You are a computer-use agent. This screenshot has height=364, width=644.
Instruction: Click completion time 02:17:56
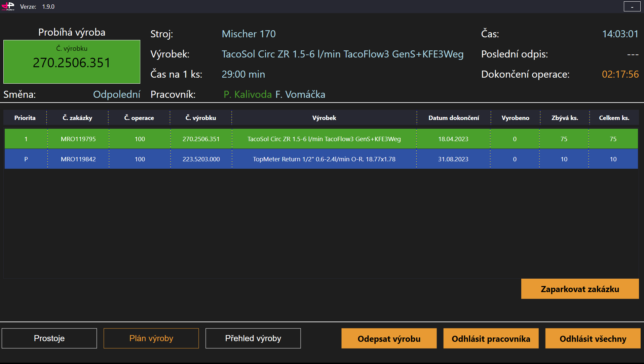tap(620, 74)
